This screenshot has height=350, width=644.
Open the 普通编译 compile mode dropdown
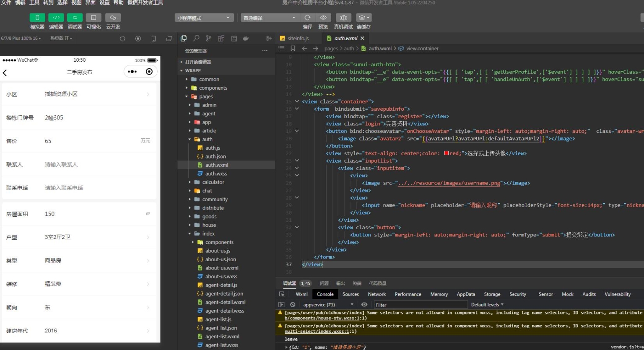(269, 18)
